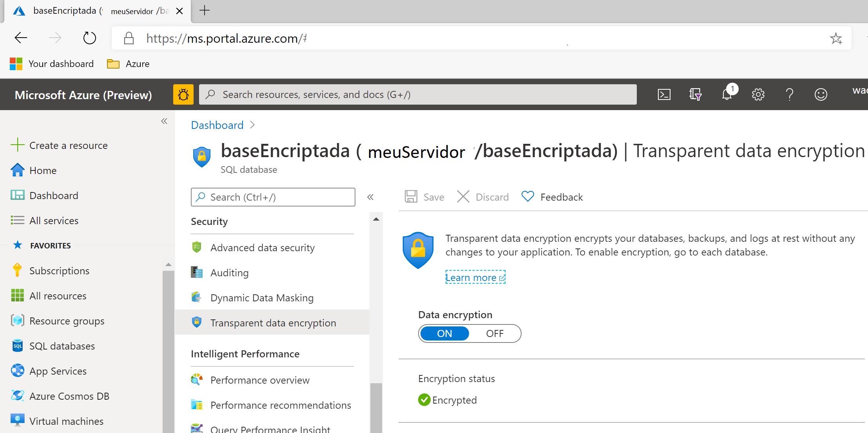
Task: Click the Save button
Action: [424, 197]
